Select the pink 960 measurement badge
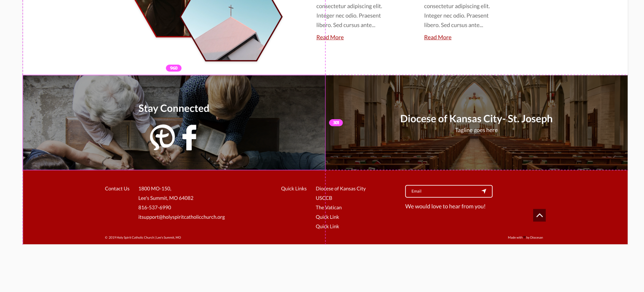Screen dimensions: 644x292 coord(174,68)
